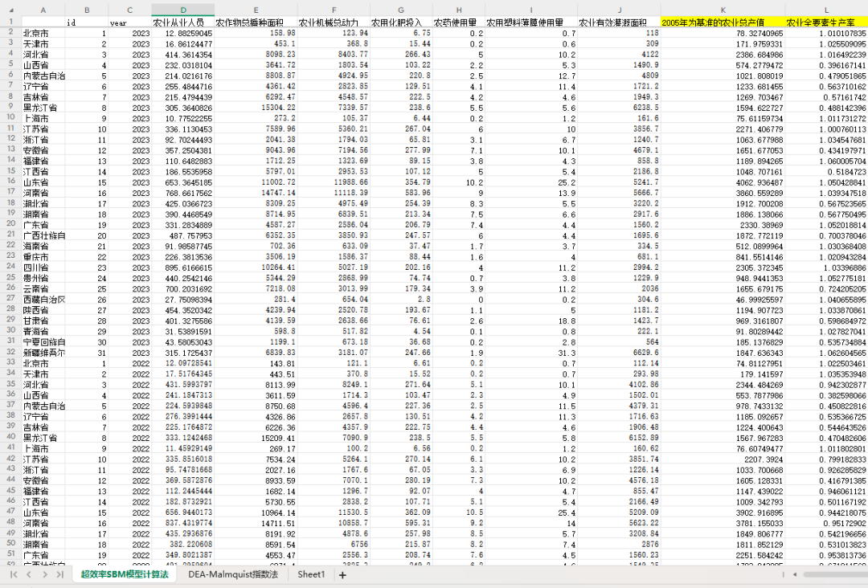
Task: Select column F header
Action: (334, 10)
